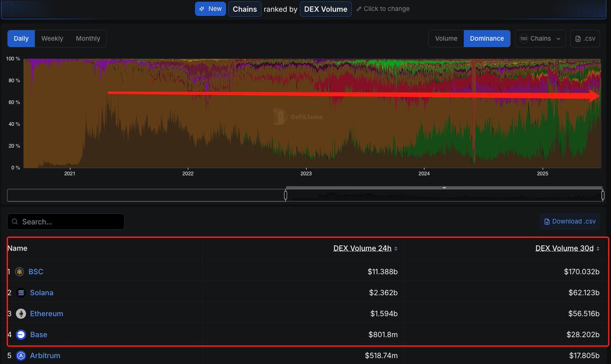Click the BSC chain logo icon

(x=19, y=272)
